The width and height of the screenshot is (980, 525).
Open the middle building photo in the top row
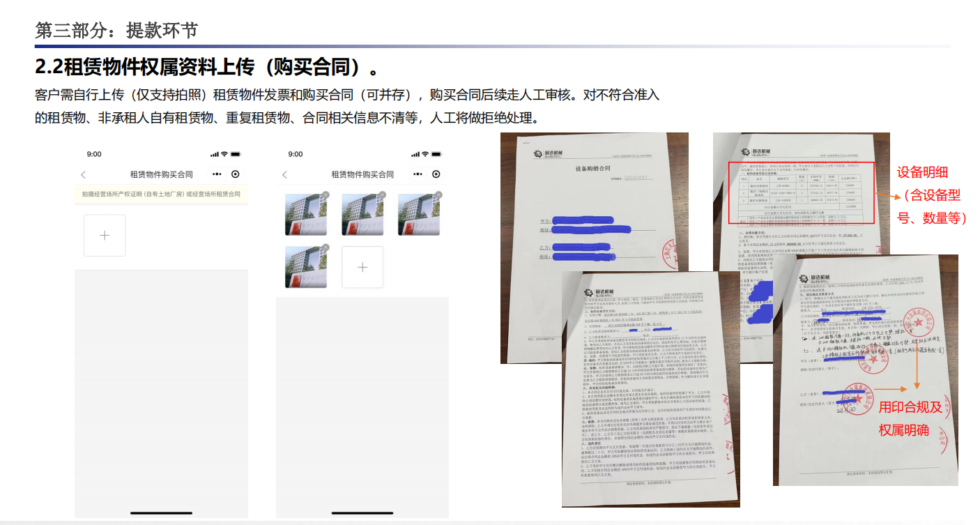pyautogui.click(x=362, y=215)
